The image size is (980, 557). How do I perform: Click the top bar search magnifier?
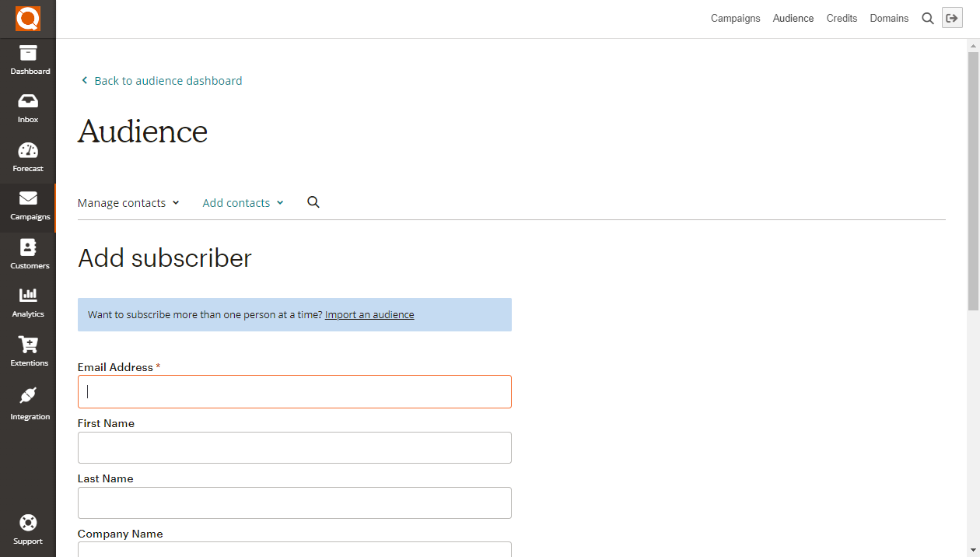pyautogui.click(x=927, y=19)
